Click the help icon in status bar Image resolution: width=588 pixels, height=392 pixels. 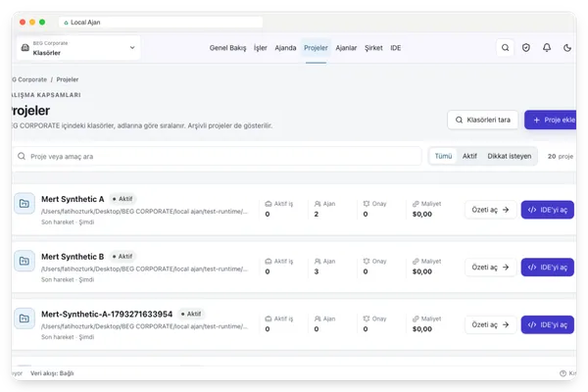(563, 373)
